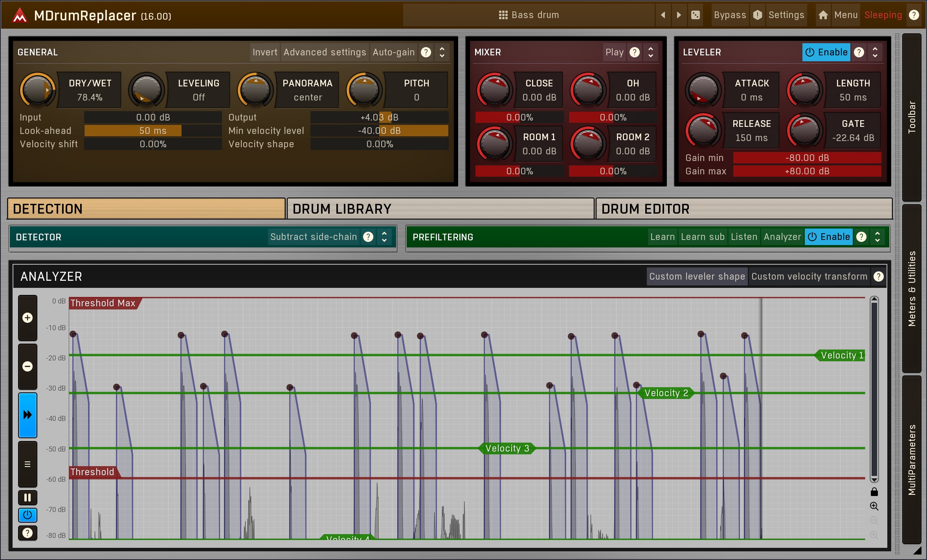Switch to the Detection tab
This screenshot has height=560, width=927.
point(146,209)
